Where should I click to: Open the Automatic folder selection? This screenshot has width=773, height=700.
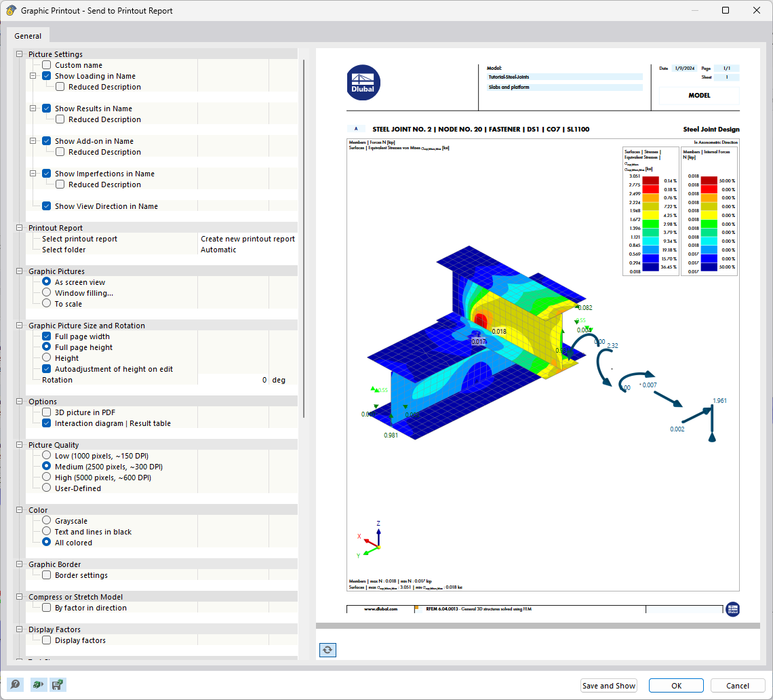(x=247, y=250)
